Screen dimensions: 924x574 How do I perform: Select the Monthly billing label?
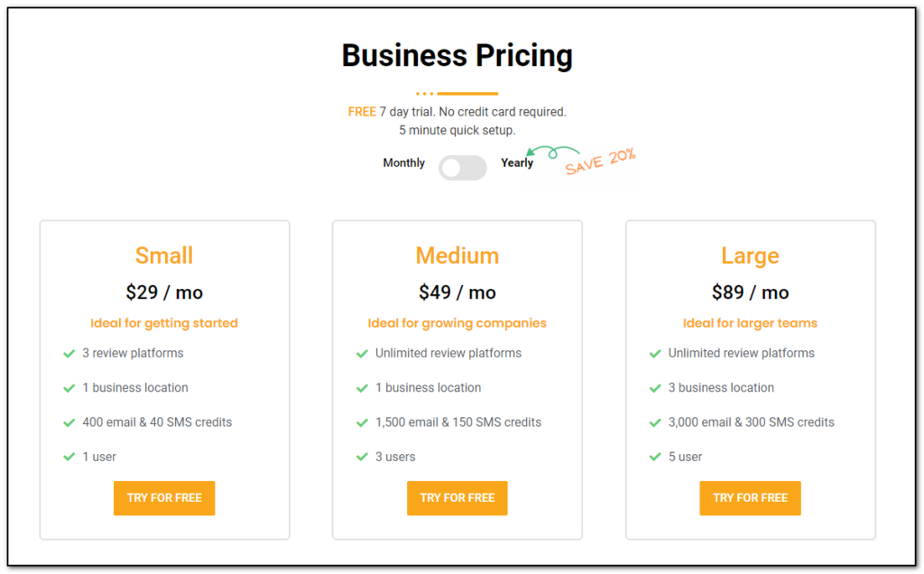click(x=403, y=162)
